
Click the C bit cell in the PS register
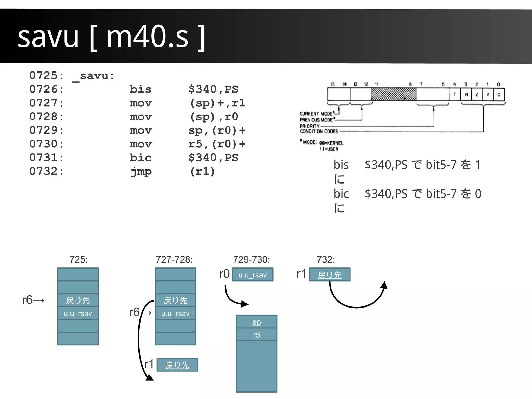[x=499, y=94]
